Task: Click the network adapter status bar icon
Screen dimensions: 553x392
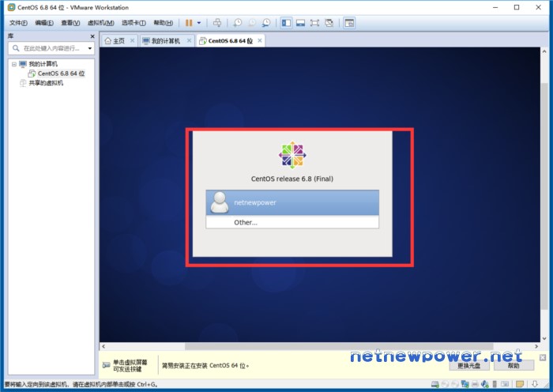Action: point(465,384)
